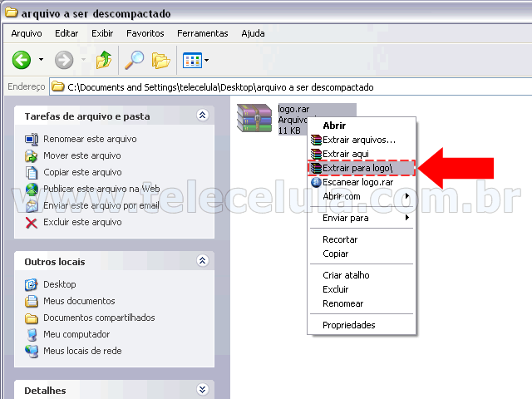Click the green Back arrow button
Image resolution: width=532 pixels, height=399 pixels.
22,60
